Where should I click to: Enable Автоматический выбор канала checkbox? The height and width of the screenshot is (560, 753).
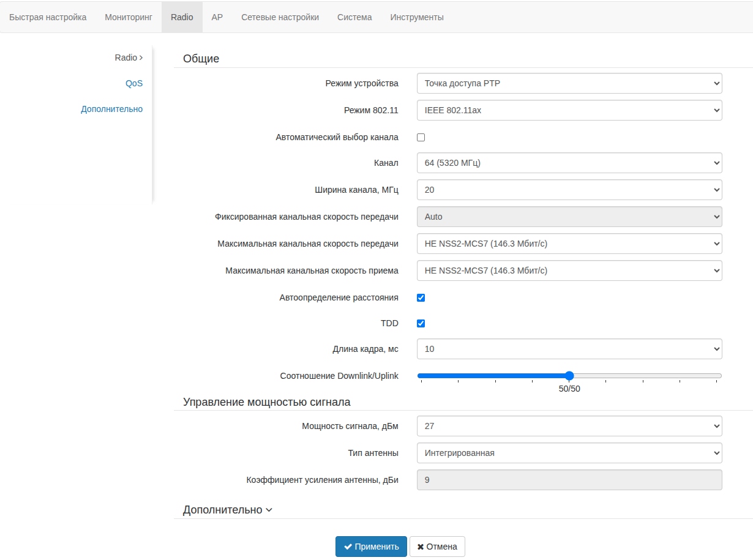click(x=421, y=138)
